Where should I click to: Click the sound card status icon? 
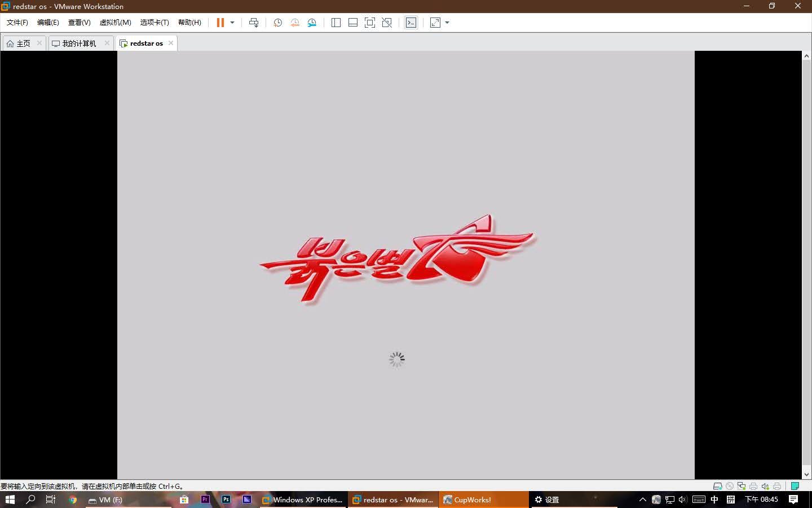point(765,486)
